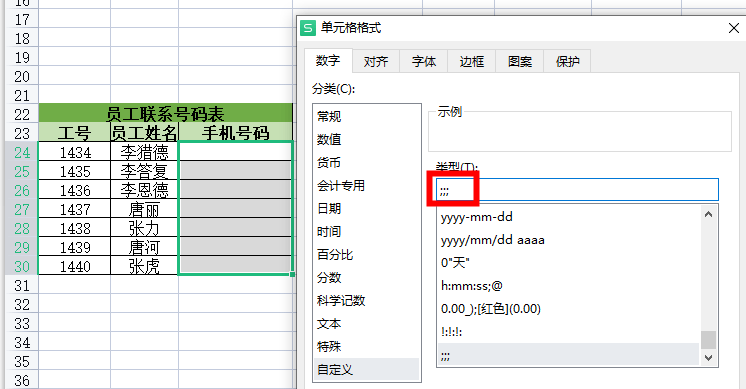
Task: Click the cell with name 唐丽
Action: 144,209
